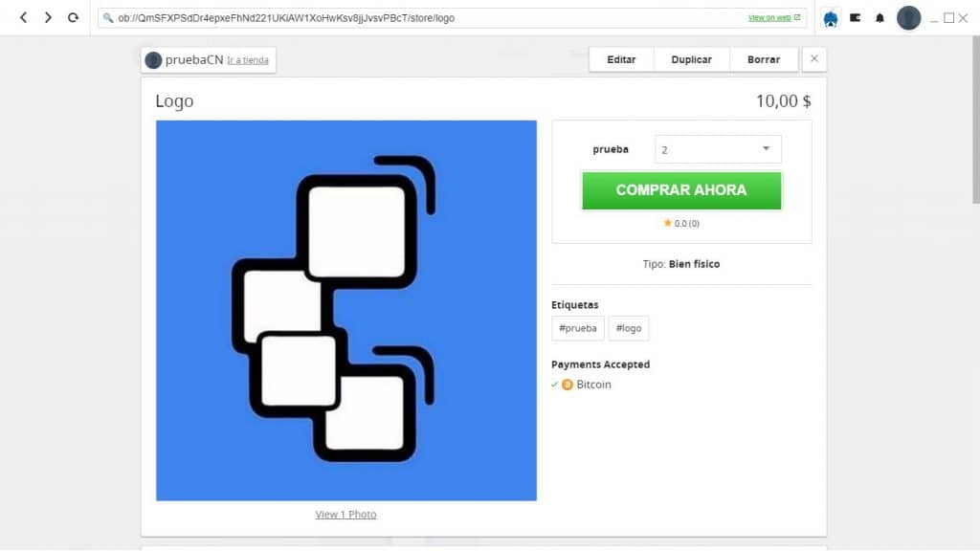Open the OpenBazaar home icon
The image size is (980, 551).
tap(831, 19)
